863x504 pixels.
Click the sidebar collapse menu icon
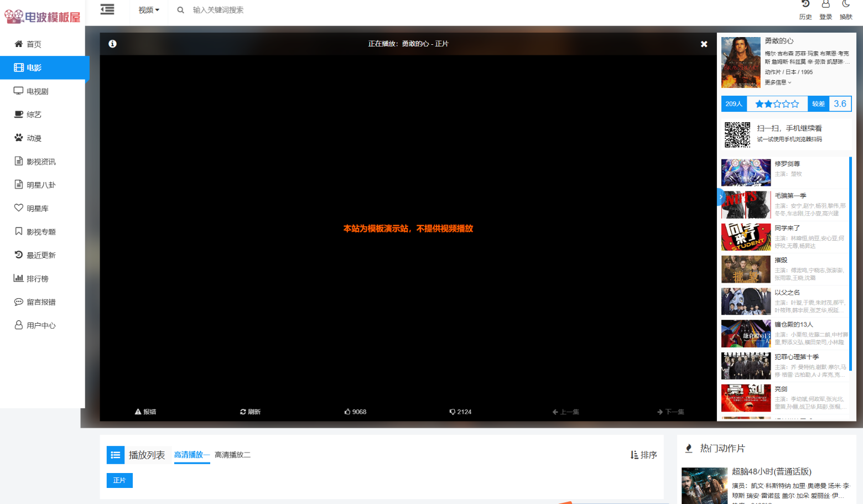(x=107, y=9)
